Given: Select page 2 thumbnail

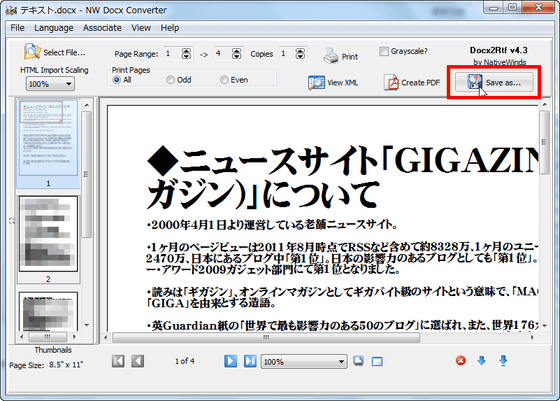Looking at the screenshot, I should [48, 234].
